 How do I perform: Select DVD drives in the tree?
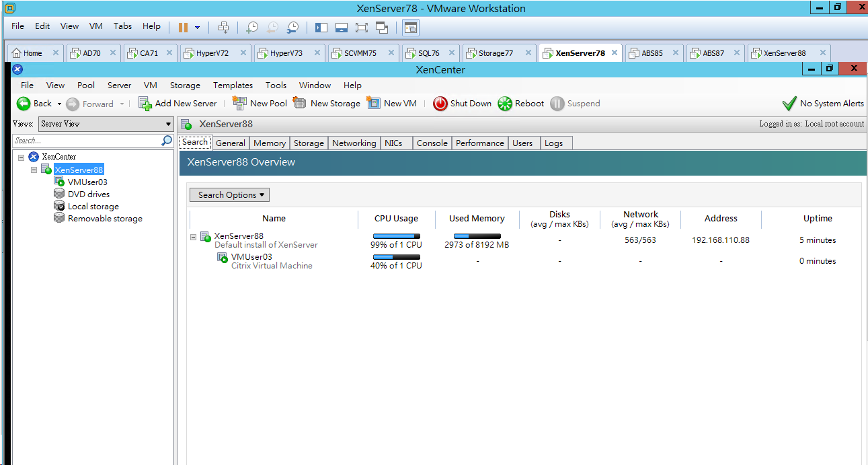[x=89, y=194]
